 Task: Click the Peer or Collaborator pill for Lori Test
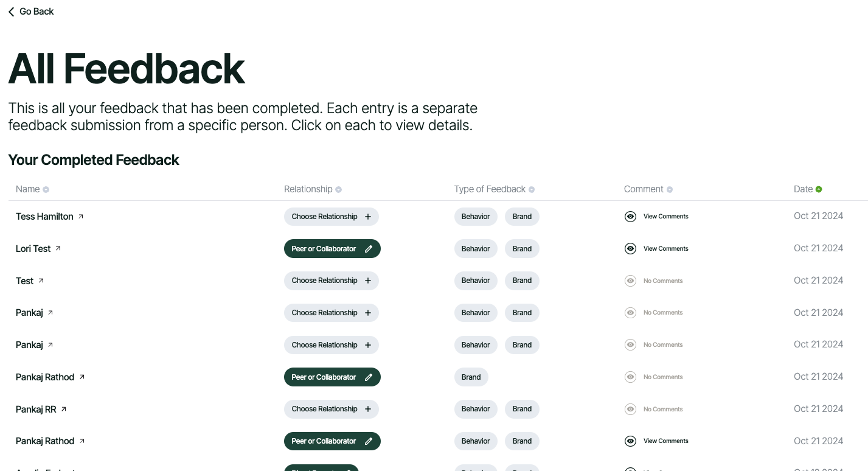[x=324, y=249]
